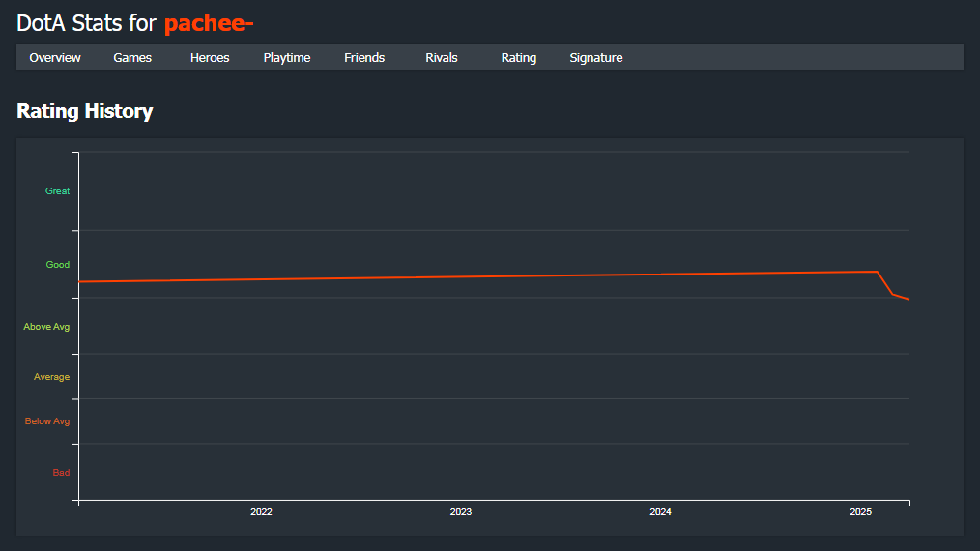The height and width of the screenshot is (551, 980).
Task: Go to the Playtime tab
Action: click(x=287, y=58)
